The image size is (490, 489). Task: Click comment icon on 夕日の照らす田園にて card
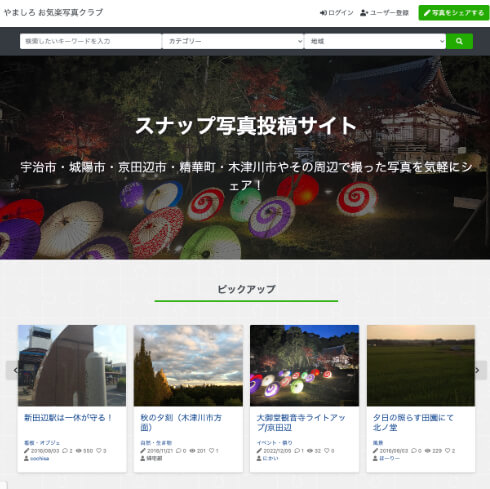(x=414, y=451)
